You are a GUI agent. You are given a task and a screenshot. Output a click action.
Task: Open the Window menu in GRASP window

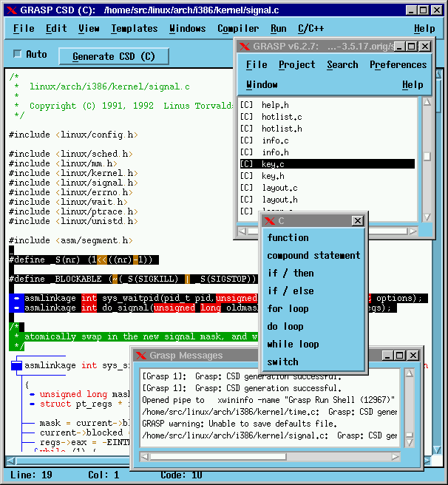click(x=262, y=85)
